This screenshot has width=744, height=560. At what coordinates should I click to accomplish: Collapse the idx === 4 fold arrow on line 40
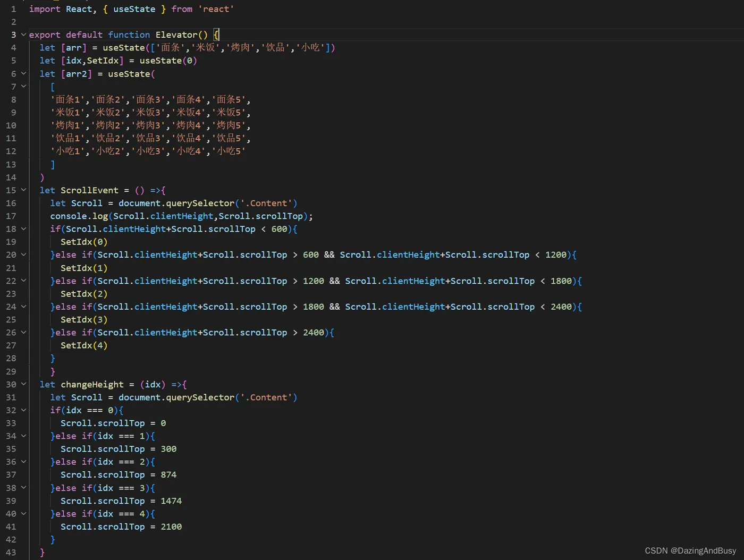[x=23, y=514]
